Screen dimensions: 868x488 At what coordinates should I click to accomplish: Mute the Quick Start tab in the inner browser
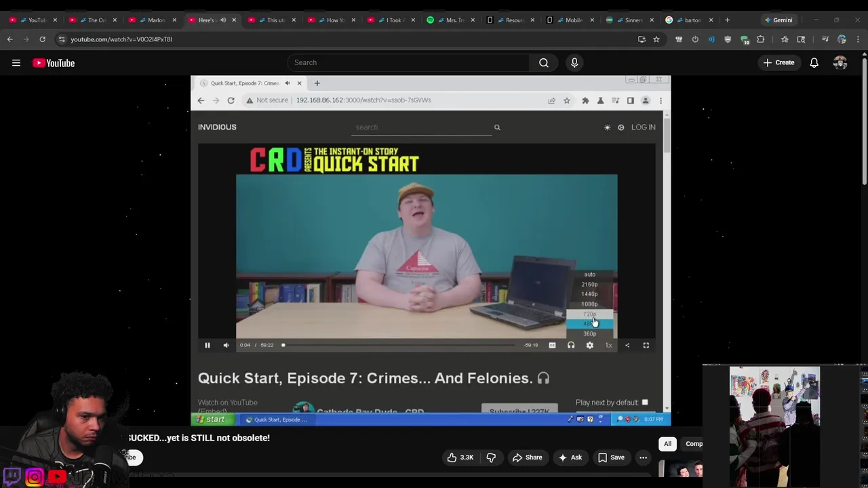click(x=288, y=83)
